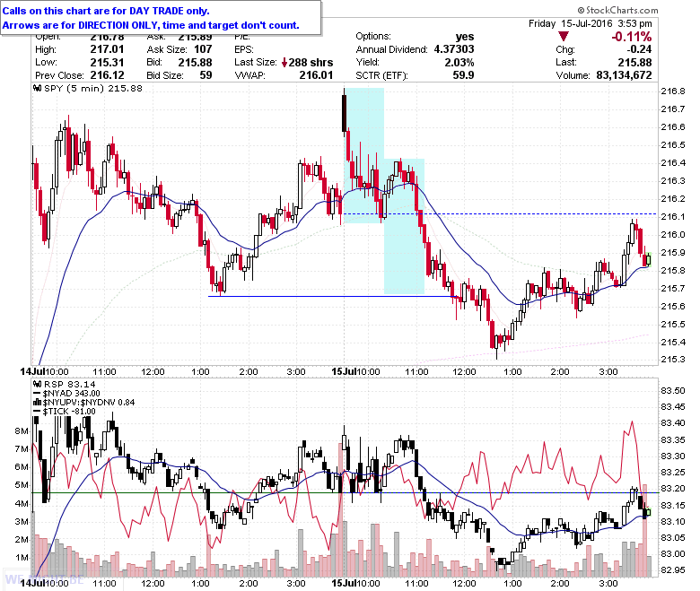This screenshot has height=591, width=700.
Task: Click the Options value yes
Action: 465,37
